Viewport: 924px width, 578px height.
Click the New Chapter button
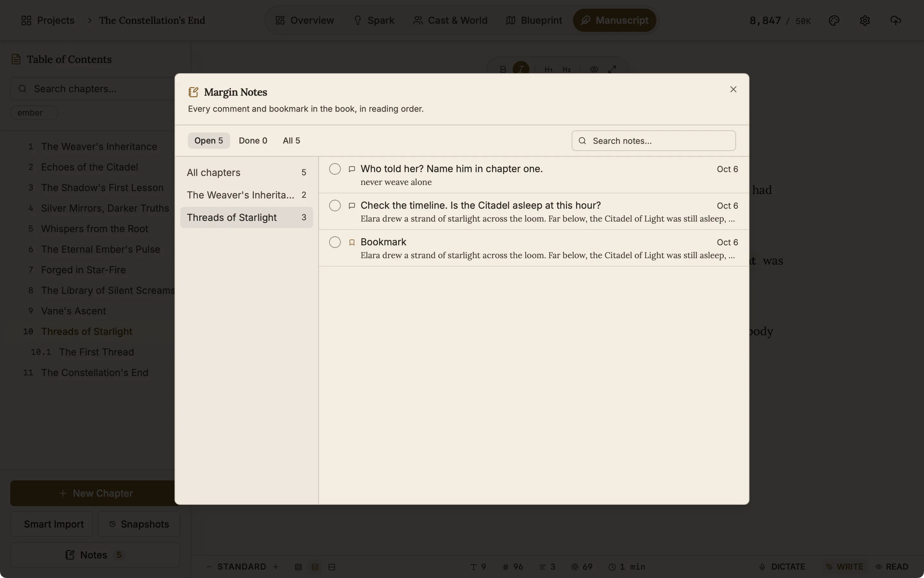pyautogui.click(x=96, y=493)
